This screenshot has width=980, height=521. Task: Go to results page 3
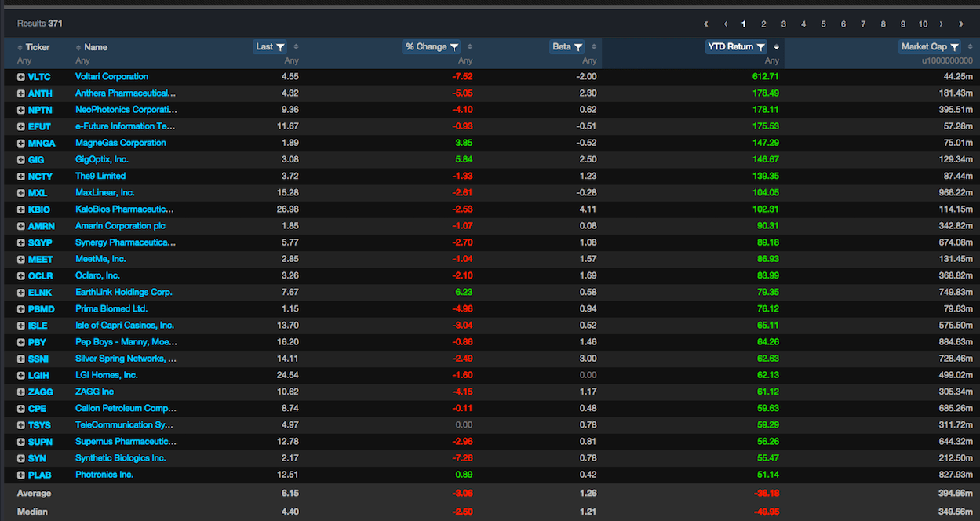tap(783, 24)
